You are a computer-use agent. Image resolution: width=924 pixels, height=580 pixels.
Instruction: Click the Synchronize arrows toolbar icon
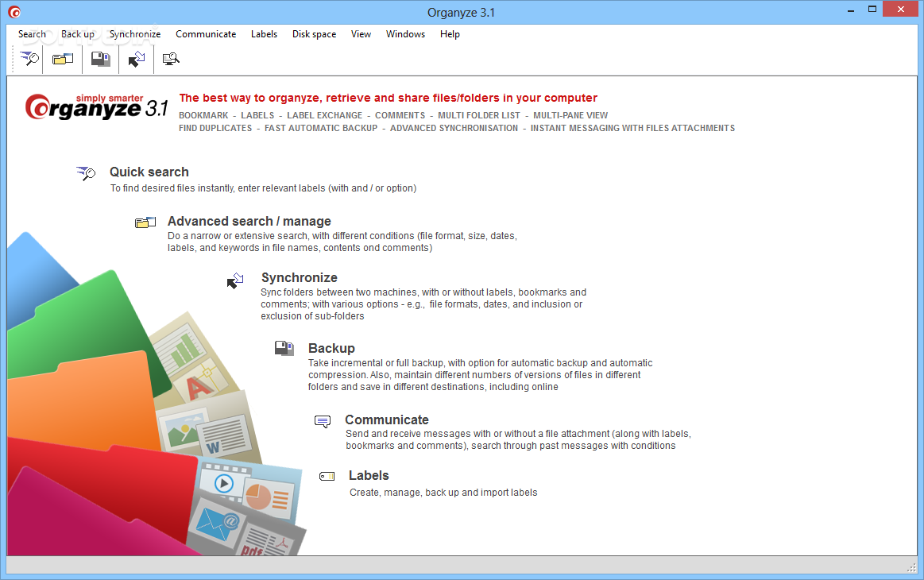137,58
